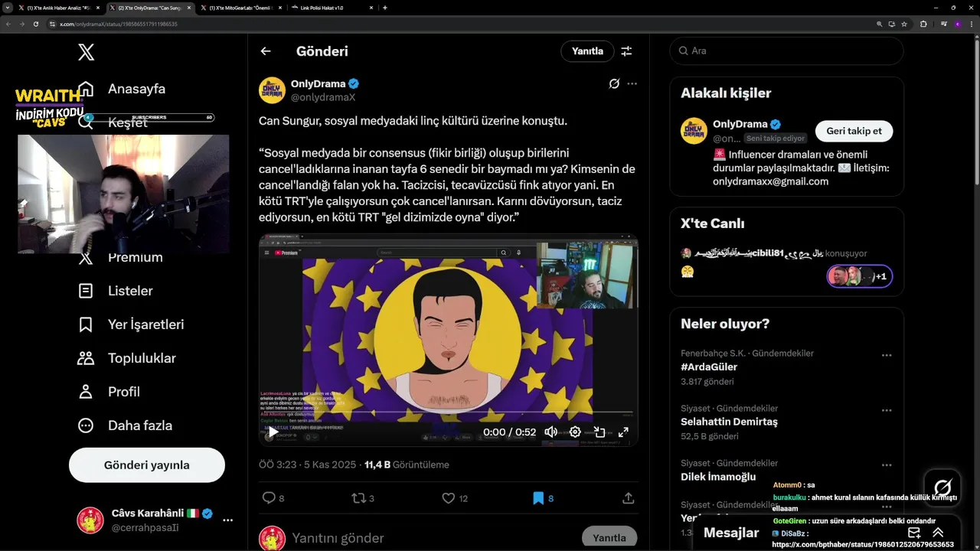The width and height of the screenshot is (980, 551).
Task: Click the Ara search field
Action: tap(786, 51)
